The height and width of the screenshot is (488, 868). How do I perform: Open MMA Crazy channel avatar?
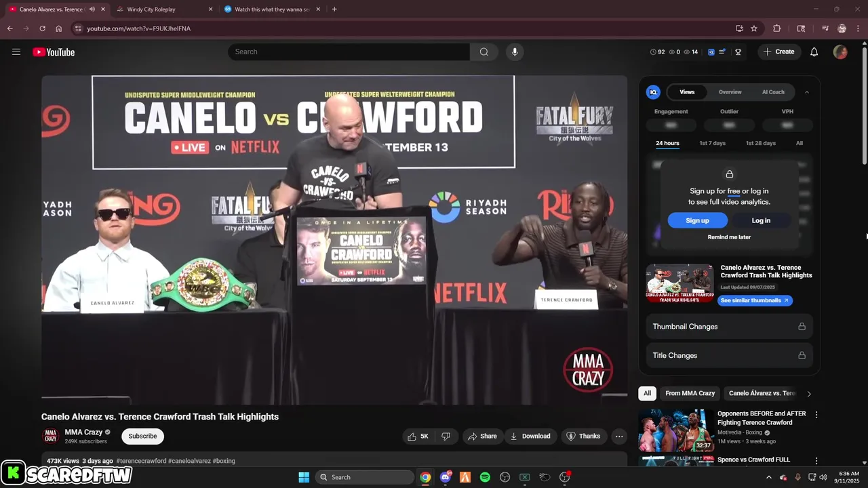click(50, 436)
